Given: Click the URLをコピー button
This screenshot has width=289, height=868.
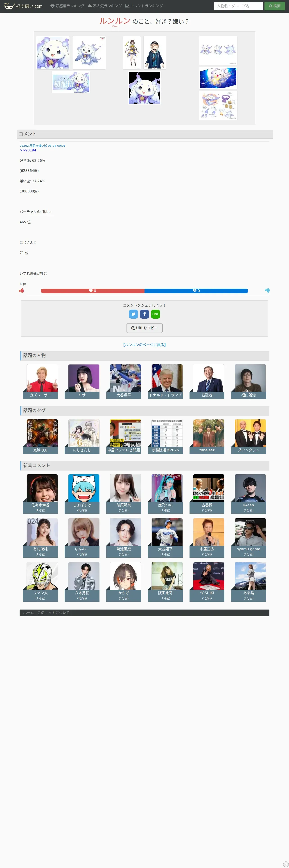Looking at the screenshot, I should [x=144, y=328].
